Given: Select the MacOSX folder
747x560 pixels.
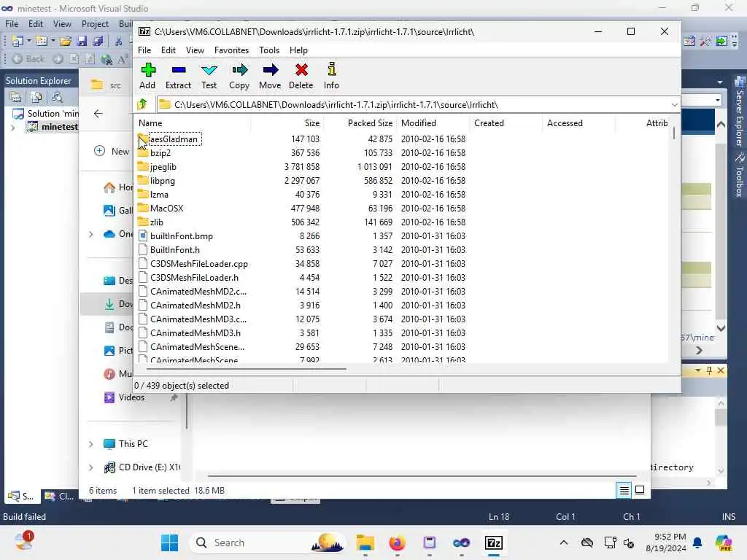Looking at the screenshot, I should click(x=167, y=208).
